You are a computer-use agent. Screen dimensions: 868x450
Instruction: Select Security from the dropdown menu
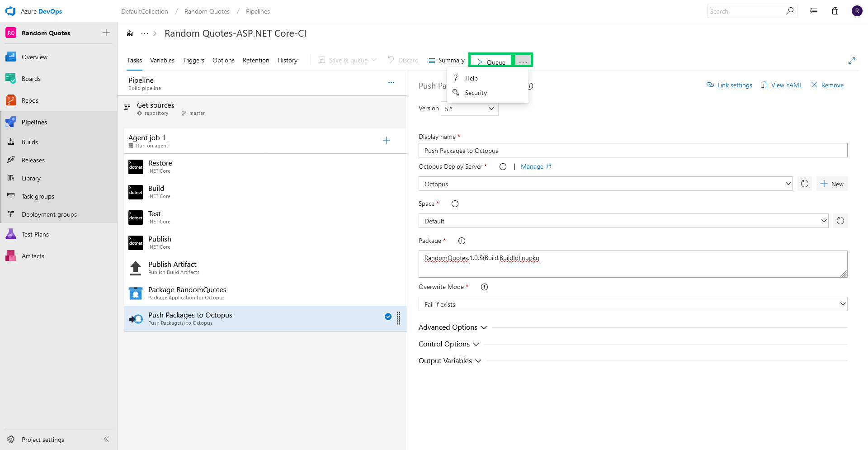pos(488,93)
